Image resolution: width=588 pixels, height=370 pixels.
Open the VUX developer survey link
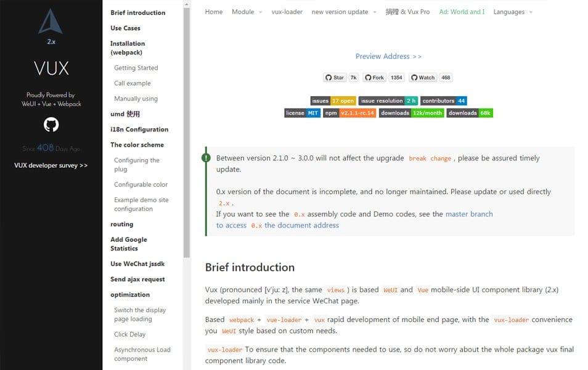click(51, 165)
